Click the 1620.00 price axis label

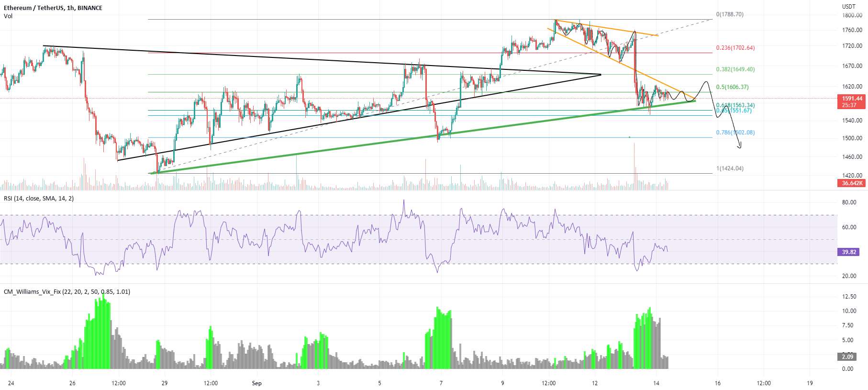point(852,87)
